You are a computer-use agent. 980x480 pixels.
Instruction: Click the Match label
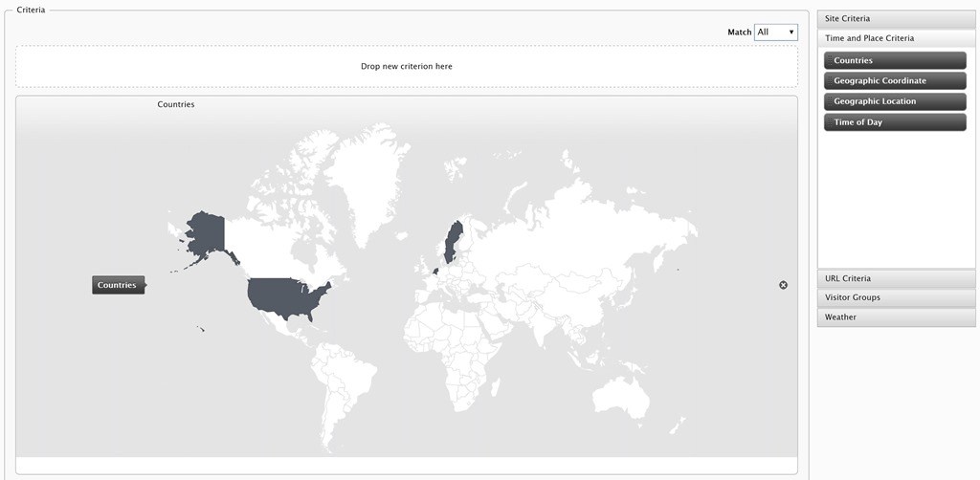[x=740, y=33]
